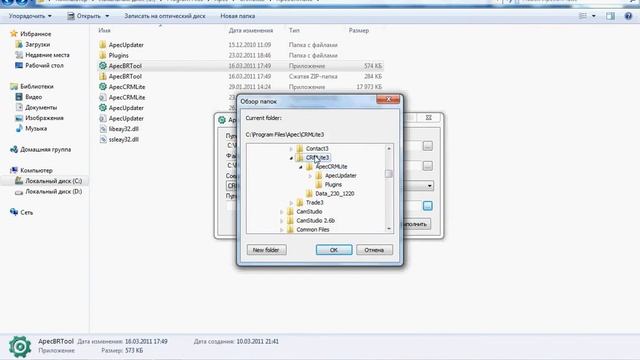Expand the ApecUpdater folder in tree

click(310, 176)
